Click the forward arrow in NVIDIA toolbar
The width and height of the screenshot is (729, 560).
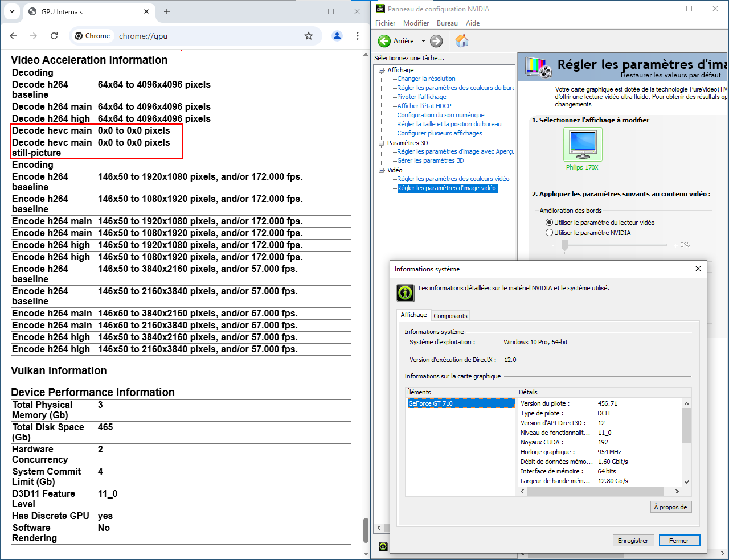(x=436, y=41)
